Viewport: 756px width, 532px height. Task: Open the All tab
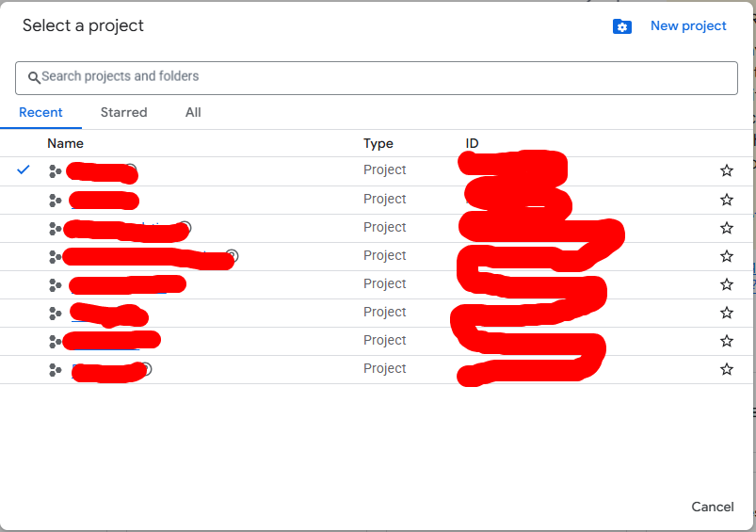[x=193, y=112]
